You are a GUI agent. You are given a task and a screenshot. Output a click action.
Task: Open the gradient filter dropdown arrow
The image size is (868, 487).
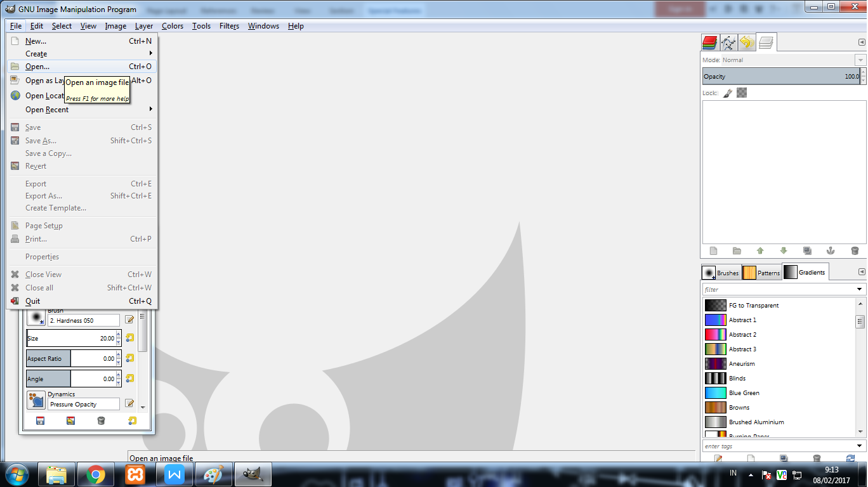pyautogui.click(x=860, y=289)
